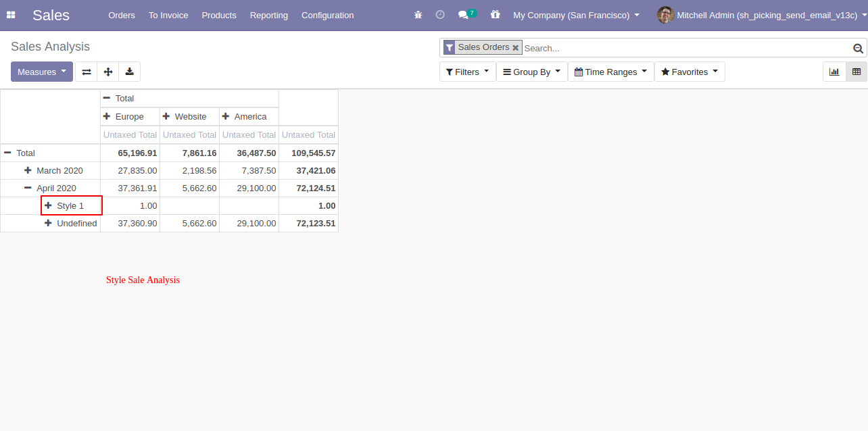Open the Filters dropdown

point(467,72)
